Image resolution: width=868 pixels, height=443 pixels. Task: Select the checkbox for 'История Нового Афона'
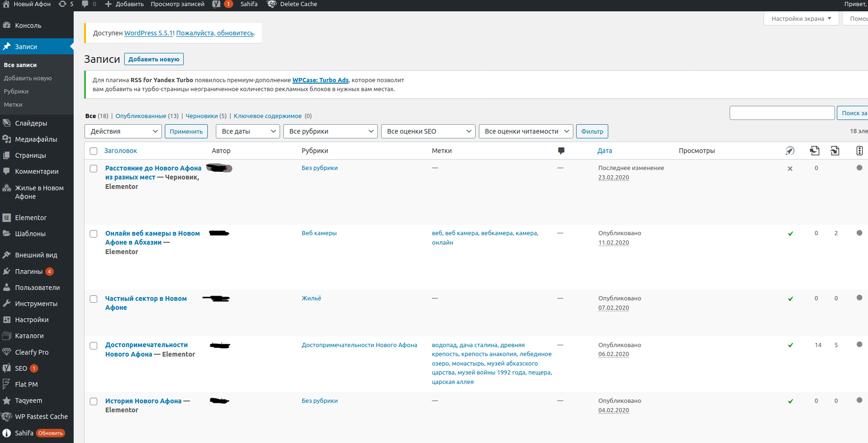pyautogui.click(x=94, y=401)
